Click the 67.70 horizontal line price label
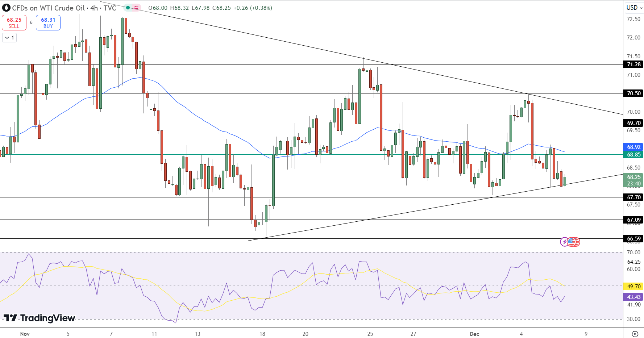This screenshot has height=338, width=644. click(x=633, y=197)
